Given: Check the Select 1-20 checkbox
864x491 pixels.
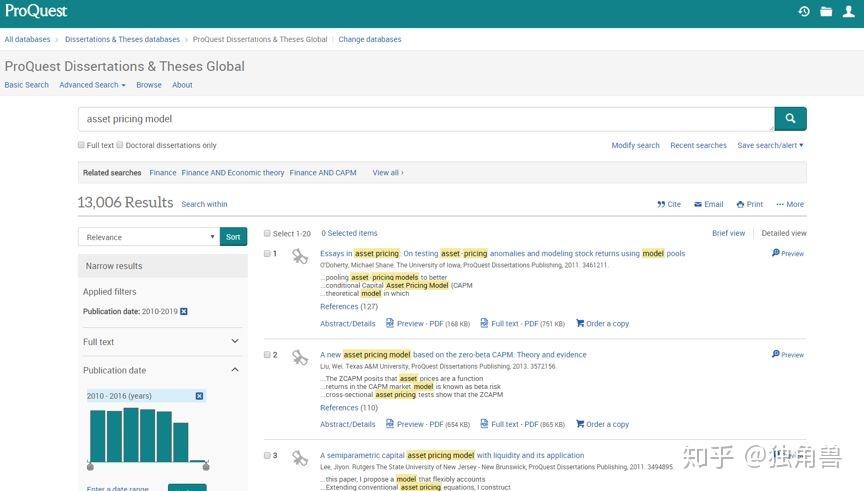Looking at the screenshot, I should (267, 233).
